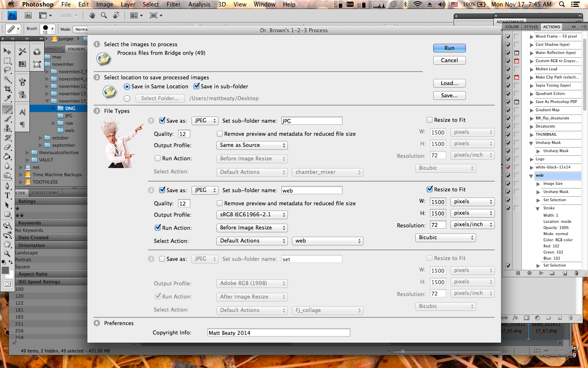
Task: Select the Eyedropper tool
Action: pyautogui.click(x=7, y=98)
